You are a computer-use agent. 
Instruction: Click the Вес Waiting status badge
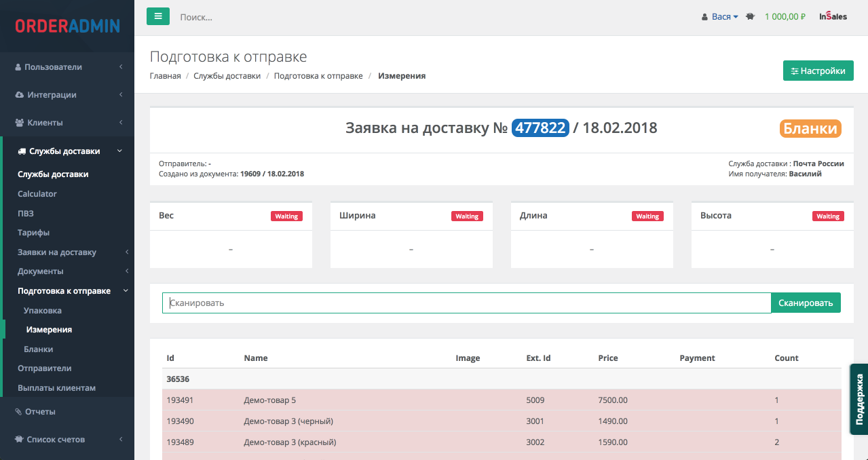tap(286, 216)
